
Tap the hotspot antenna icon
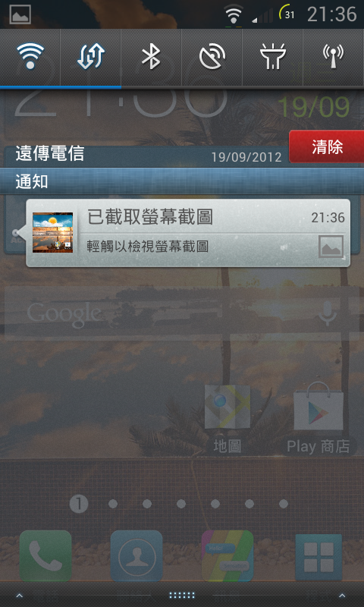point(334,57)
